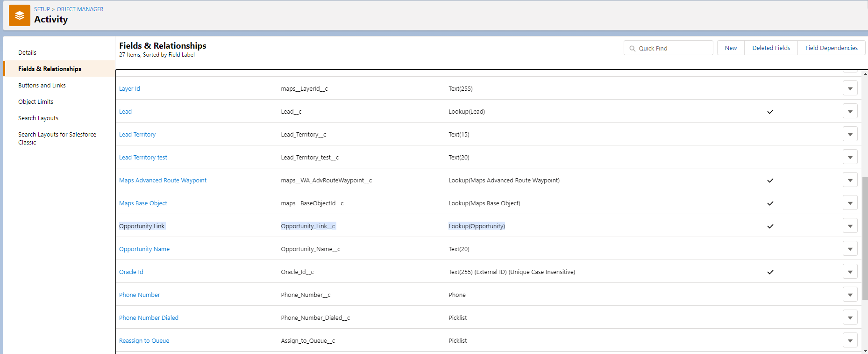
Task: Open the Lead field link
Action: pos(125,111)
